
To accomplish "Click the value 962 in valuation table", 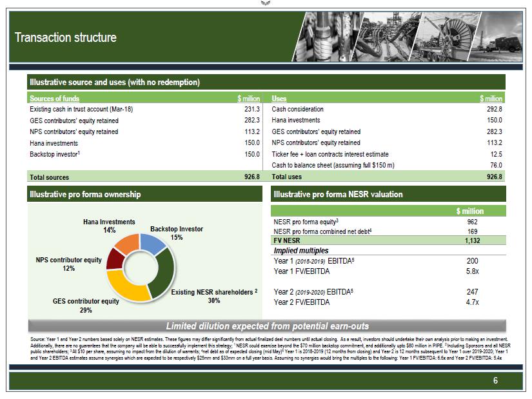I will click(x=472, y=222).
